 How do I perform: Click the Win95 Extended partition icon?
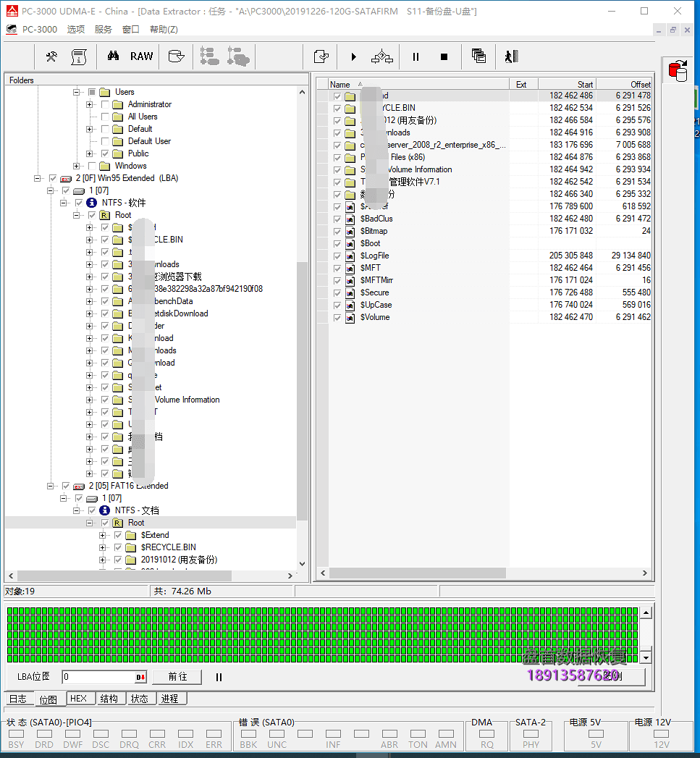coord(66,178)
